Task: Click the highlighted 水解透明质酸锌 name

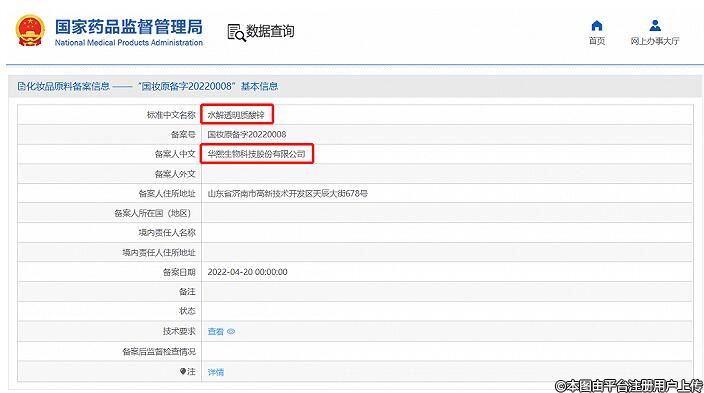Action: (236, 115)
